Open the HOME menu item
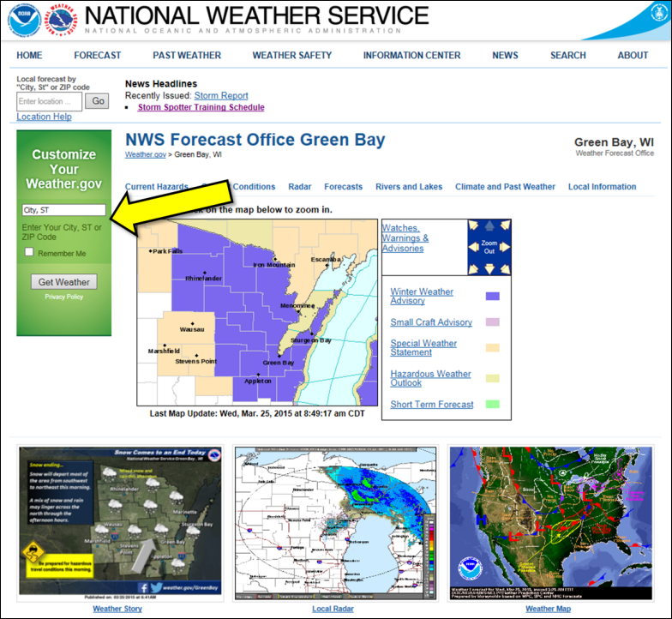The image size is (672, 619). pos(29,55)
